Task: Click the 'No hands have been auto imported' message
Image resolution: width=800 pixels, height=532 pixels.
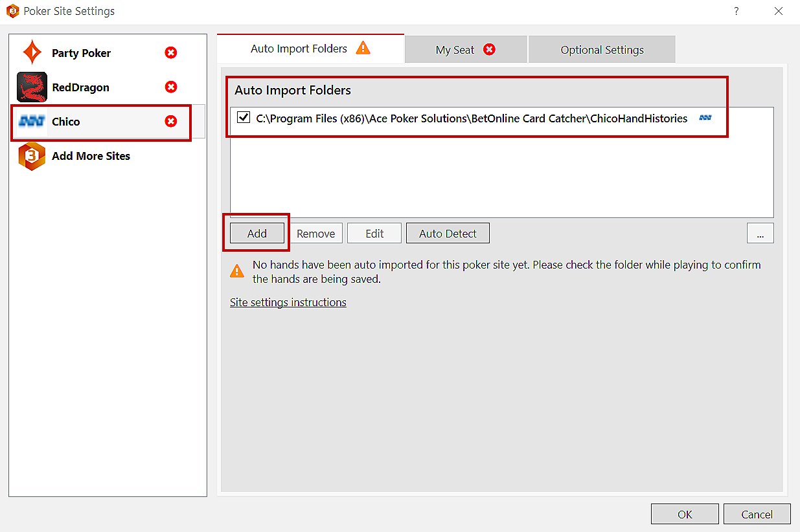Action: 507,272
